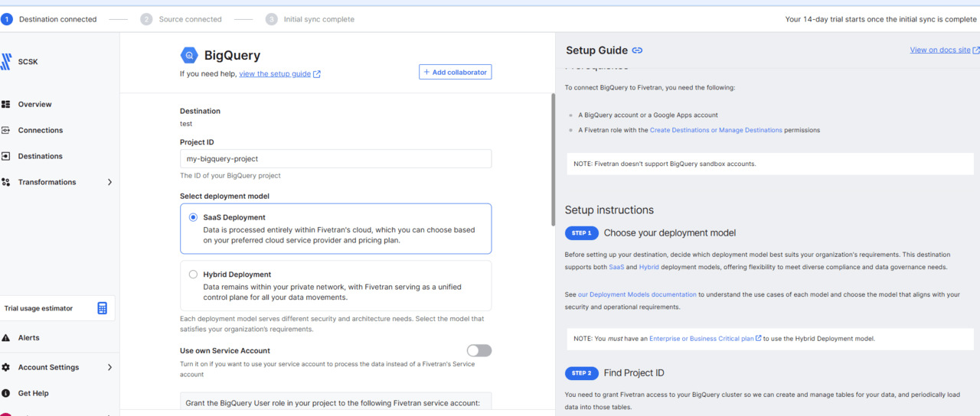This screenshot has height=416, width=980.
Task: Click the Project ID input field
Action: point(335,159)
